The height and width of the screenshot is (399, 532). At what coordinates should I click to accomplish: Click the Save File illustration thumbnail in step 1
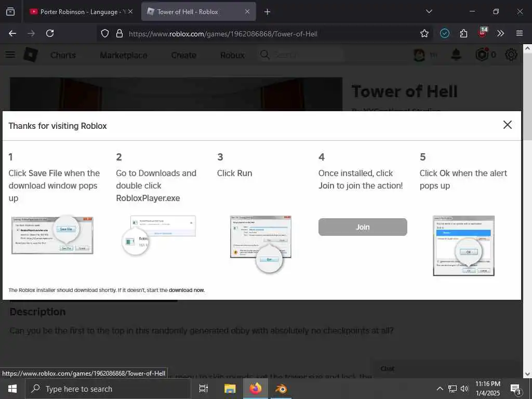[52, 235]
